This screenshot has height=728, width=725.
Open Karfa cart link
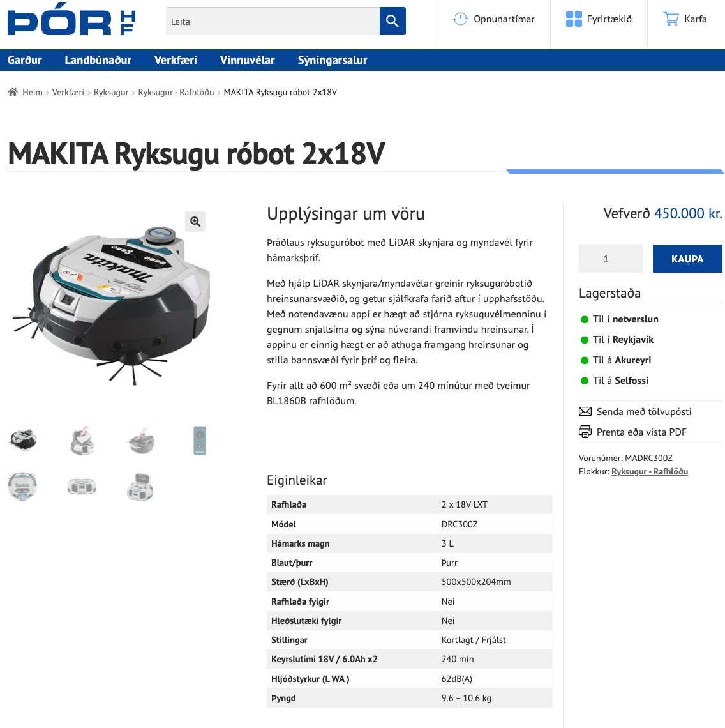point(695,19)
